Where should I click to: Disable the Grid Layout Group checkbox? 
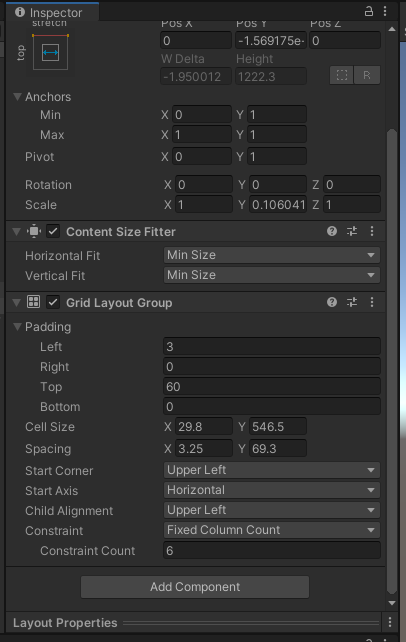tap(53, 303)
